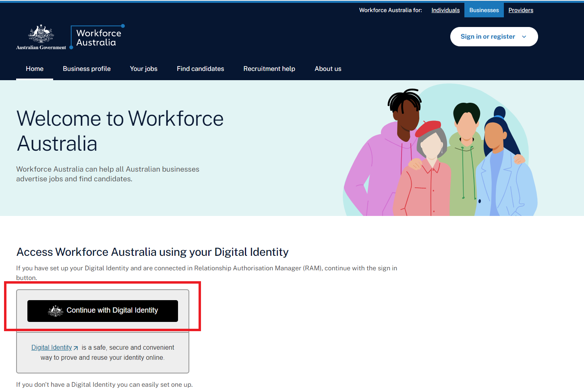Open the Sign in or register button

point(494,37)
